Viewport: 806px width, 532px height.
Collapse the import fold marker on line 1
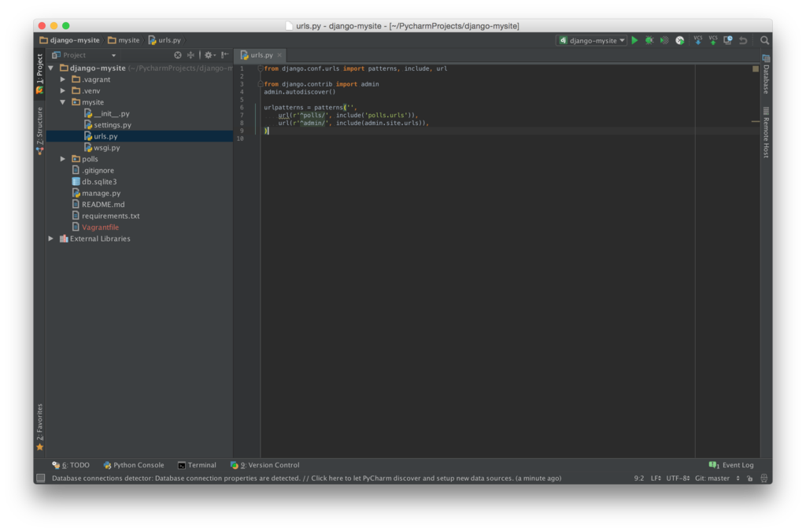pos(260,68)
